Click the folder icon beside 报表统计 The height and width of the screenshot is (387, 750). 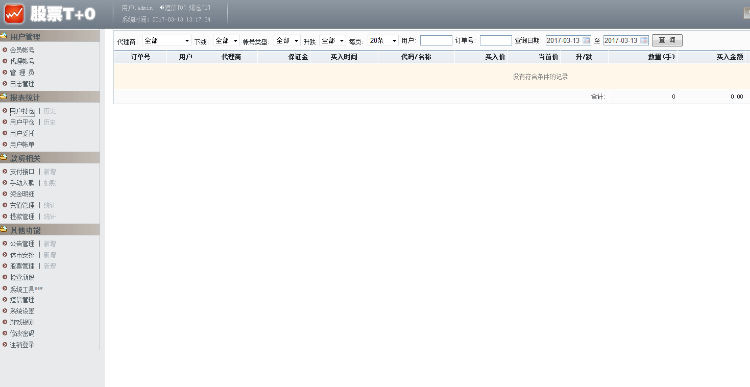pyautogui.click(x=3, y=97)
